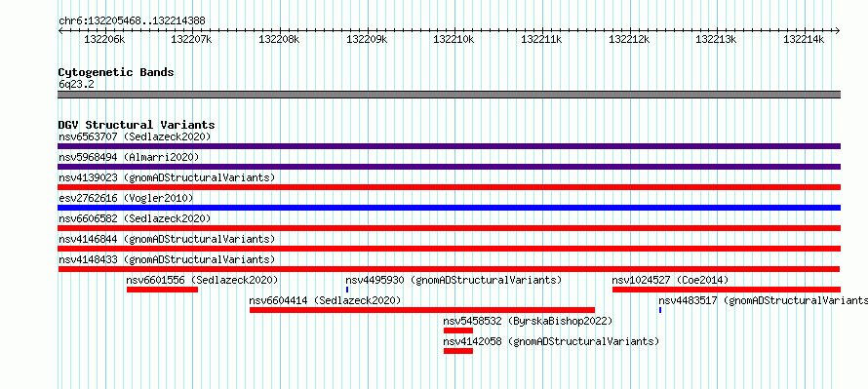
Task: Select the esv2762616 blue variant bar
Action: pyautogui.click(x=449, y=208)
